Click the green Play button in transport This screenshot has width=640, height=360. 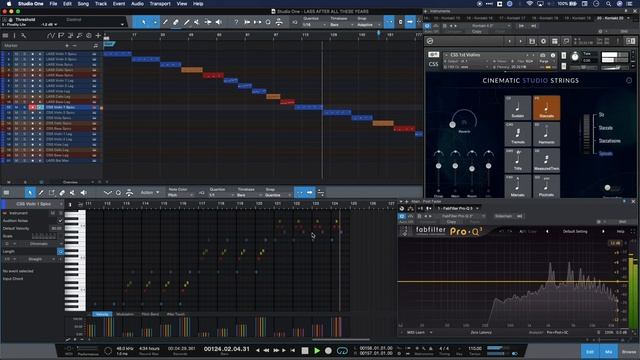click(x=317, y=351)
